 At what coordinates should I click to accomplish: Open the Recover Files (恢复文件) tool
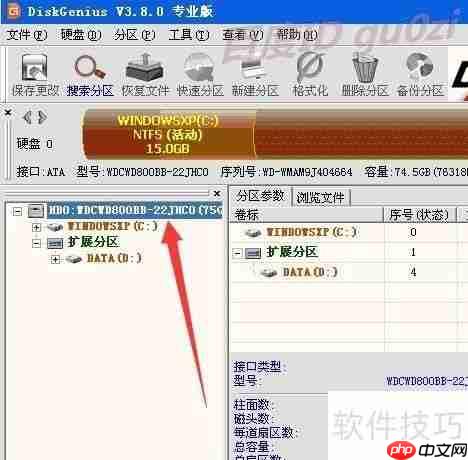[144, 68]
